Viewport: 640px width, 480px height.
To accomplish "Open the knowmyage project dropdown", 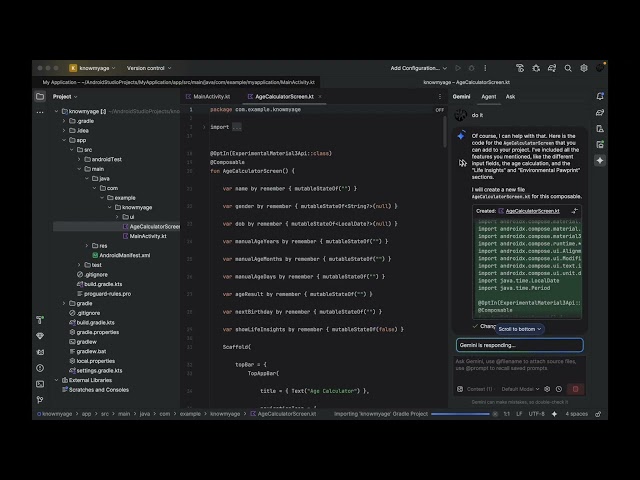I will pos(93,68).
